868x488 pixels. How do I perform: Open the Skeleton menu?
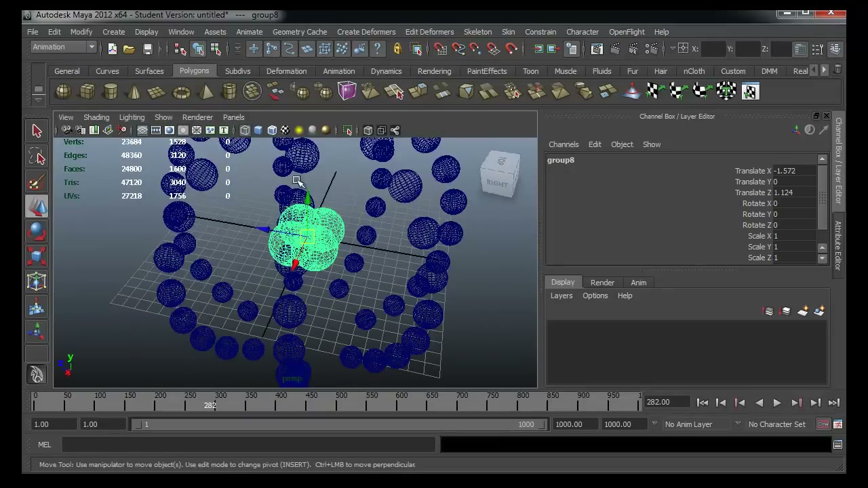[x=477, y=32]
